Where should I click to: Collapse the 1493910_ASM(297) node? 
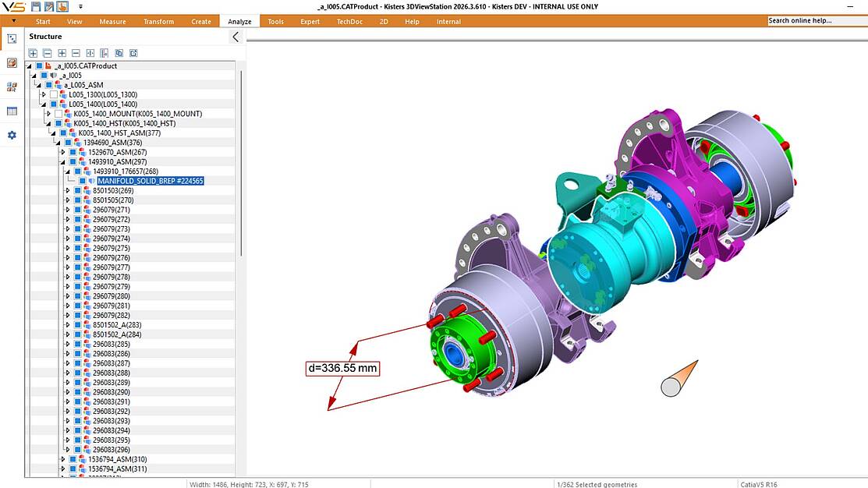(63, 161)
